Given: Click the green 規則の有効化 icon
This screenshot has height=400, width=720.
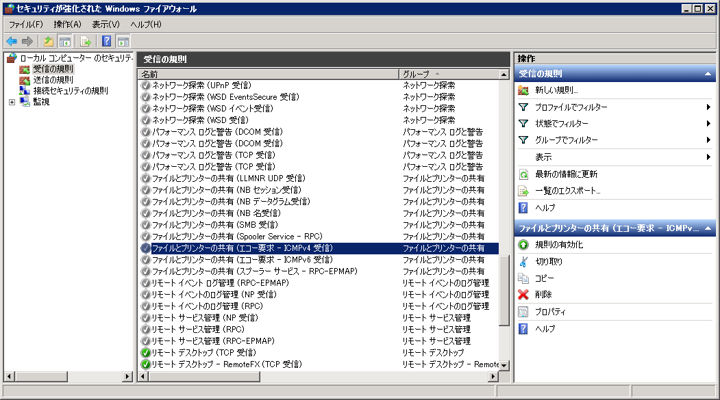Looking at the screenshot, I should (523, 244).
